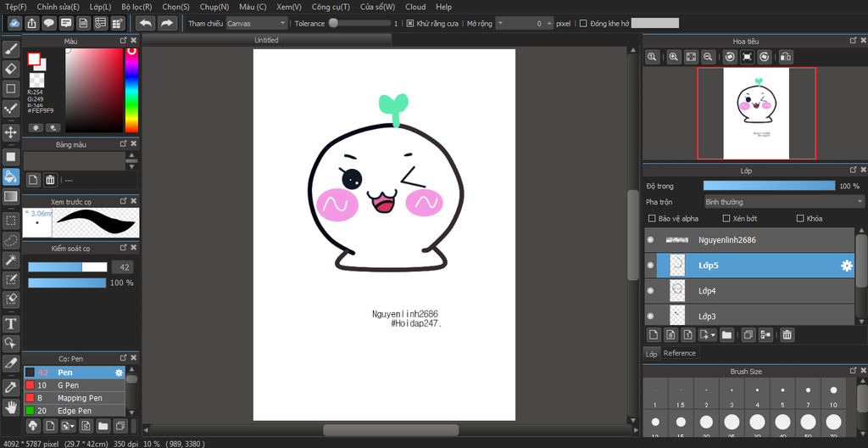Select the Eyedropper tool
Image resolution: width=868 pixels, height=448 pixels.
click(11, 386)
